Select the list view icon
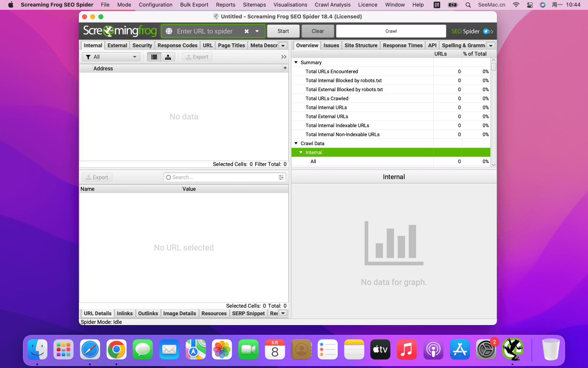 click(154, 57)
